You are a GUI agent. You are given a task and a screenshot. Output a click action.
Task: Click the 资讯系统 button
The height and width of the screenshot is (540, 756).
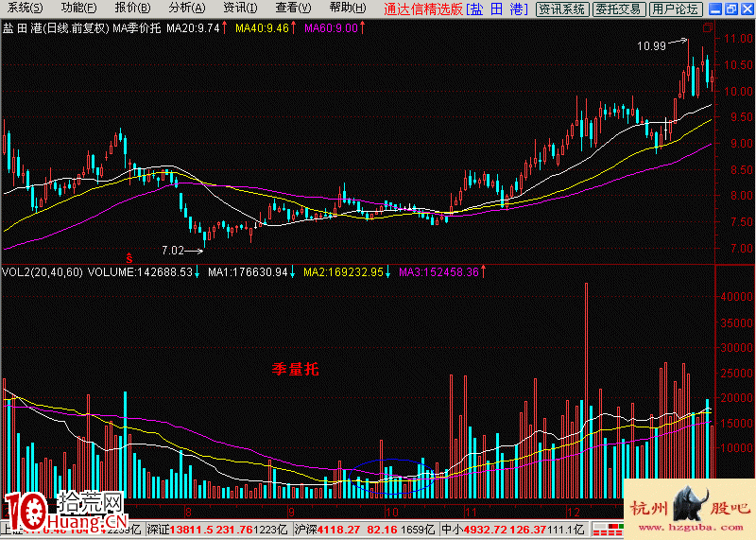pyautogui.click(x=561, y=9)
